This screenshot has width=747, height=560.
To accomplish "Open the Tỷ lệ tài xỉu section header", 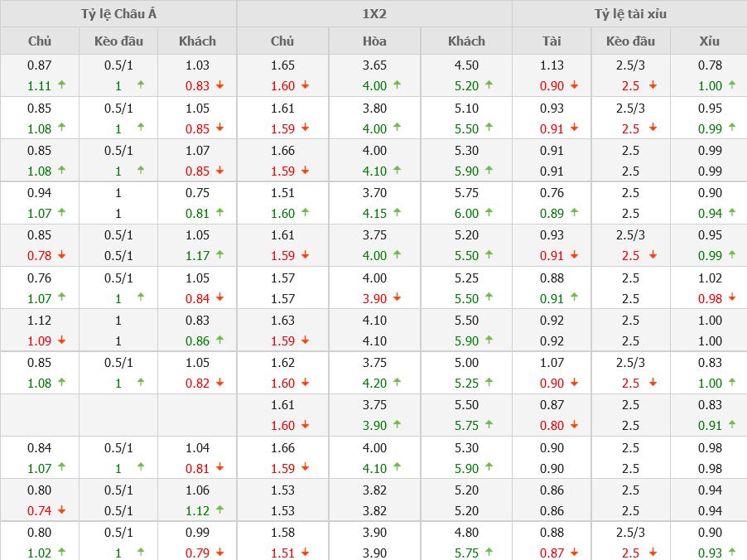I will click(629, 14).
